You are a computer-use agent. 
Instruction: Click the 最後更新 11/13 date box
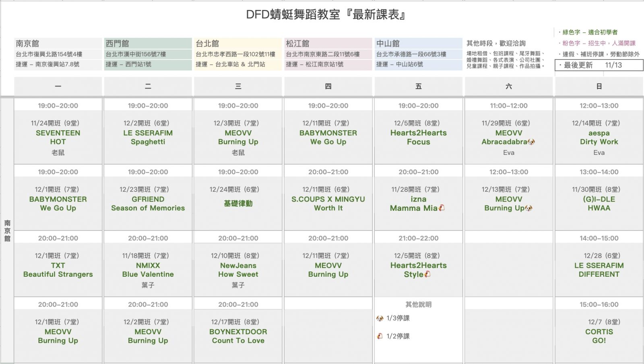[x=599, y=65]
